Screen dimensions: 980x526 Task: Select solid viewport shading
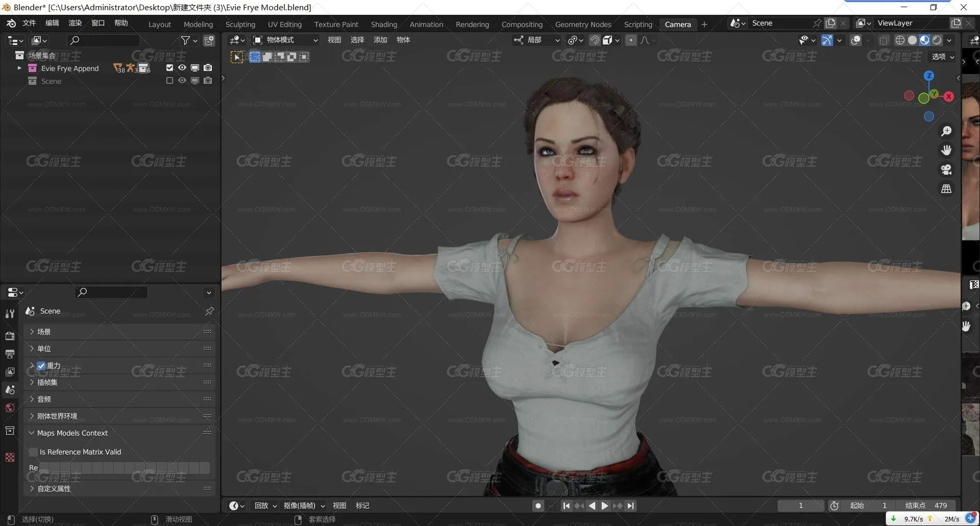[912, 40]
